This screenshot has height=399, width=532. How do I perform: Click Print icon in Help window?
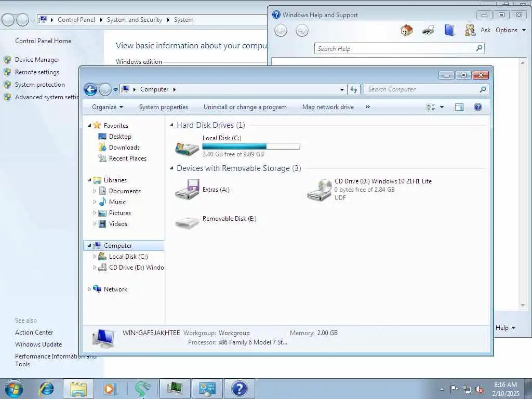[428, 31]
